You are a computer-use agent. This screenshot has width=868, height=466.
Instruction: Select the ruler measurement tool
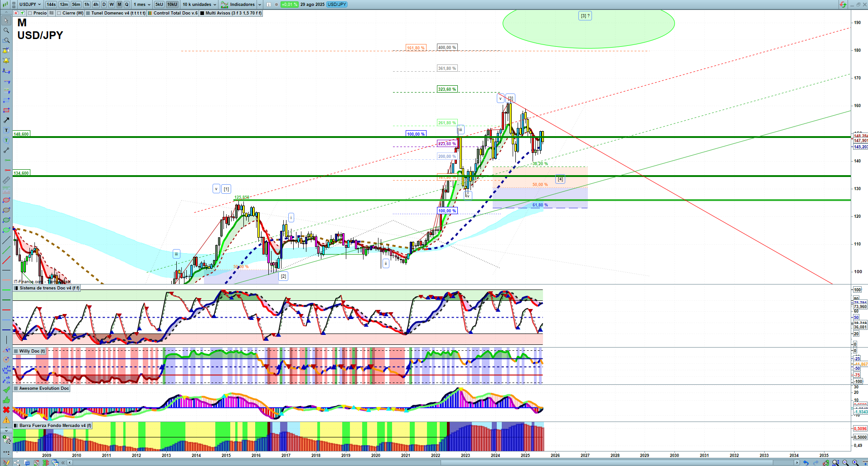point(6,180)
